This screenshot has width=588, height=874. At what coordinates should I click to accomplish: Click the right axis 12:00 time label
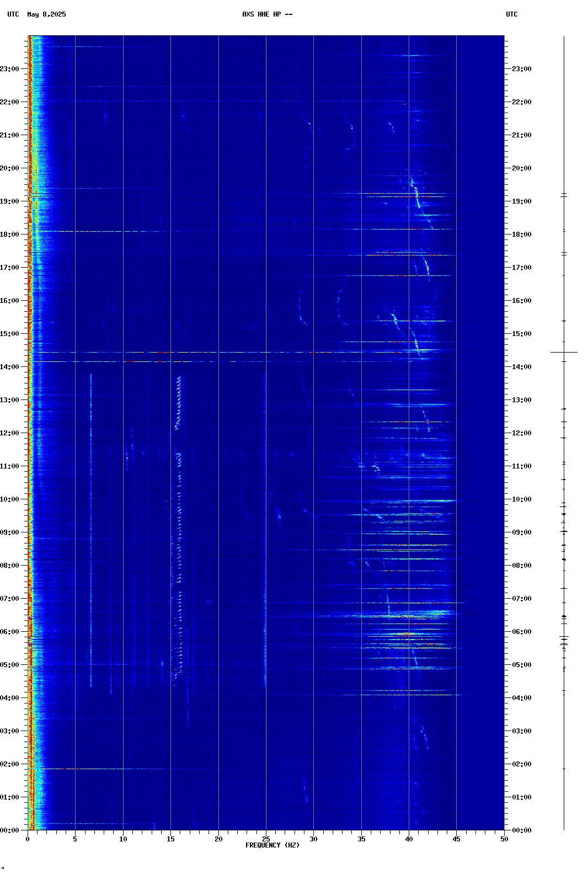coord(522,433)
